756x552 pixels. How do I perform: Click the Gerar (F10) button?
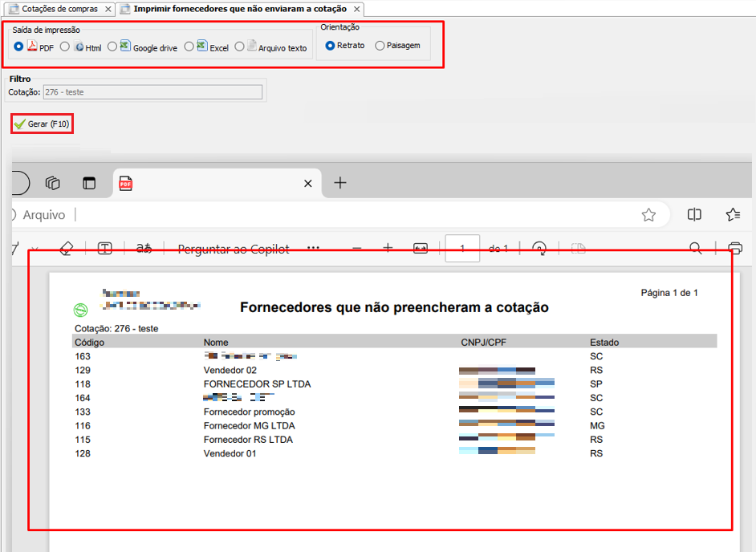43,124
